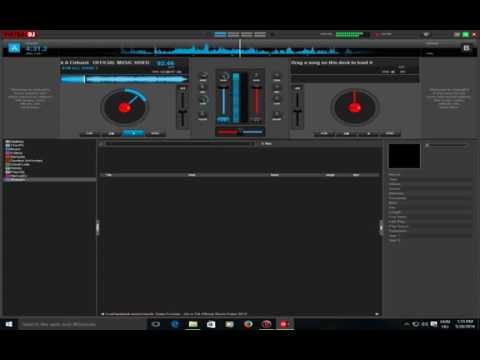Screen dimensions: 480x360
Task: Click the right channel gain knob
Action: pyautogui.click(x=256, y=77)
